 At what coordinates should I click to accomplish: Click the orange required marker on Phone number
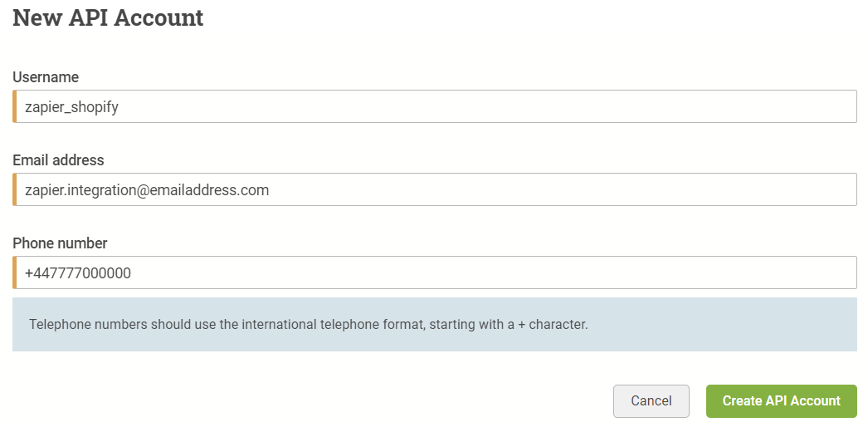[14, 272]
